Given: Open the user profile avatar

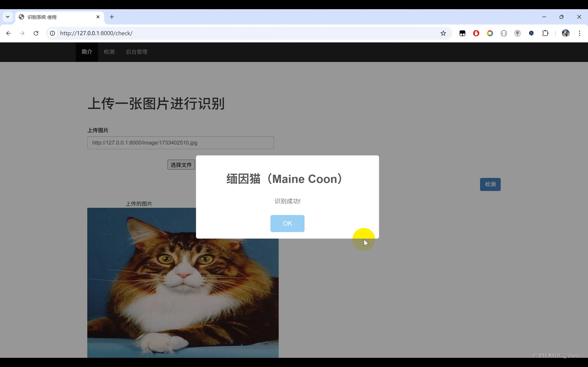Looking at the screenshot, I should pos(566,33).
